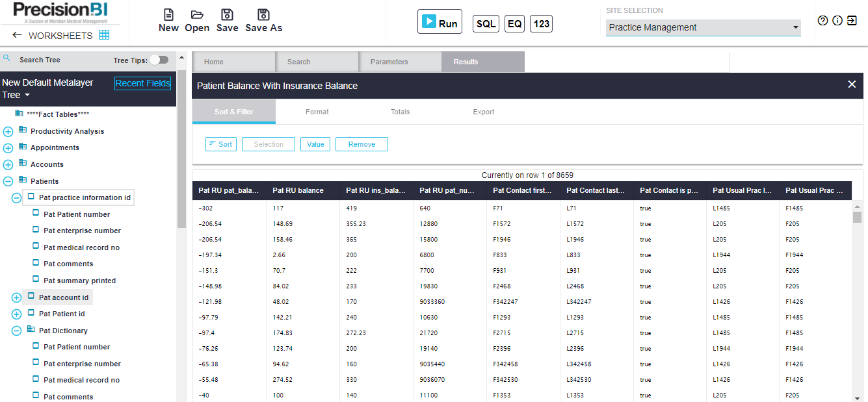Image resolution: width=868 pixels, height=402 pixels.
Task: Check the Pat Patient number checkbox
Action: pos(36,214)
